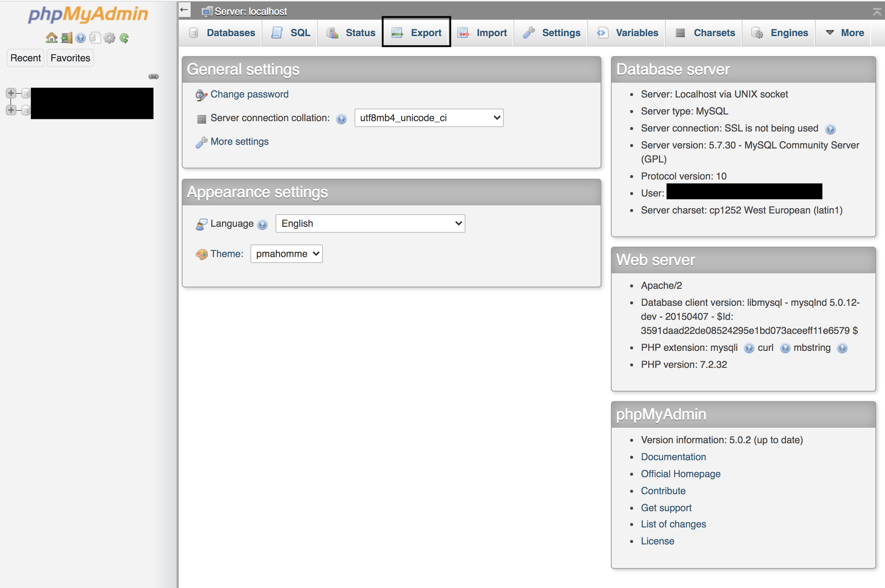The image size is (885, 588).
Task: Click "Apache/2" text in Web server panel
Action: coord(661,286)
